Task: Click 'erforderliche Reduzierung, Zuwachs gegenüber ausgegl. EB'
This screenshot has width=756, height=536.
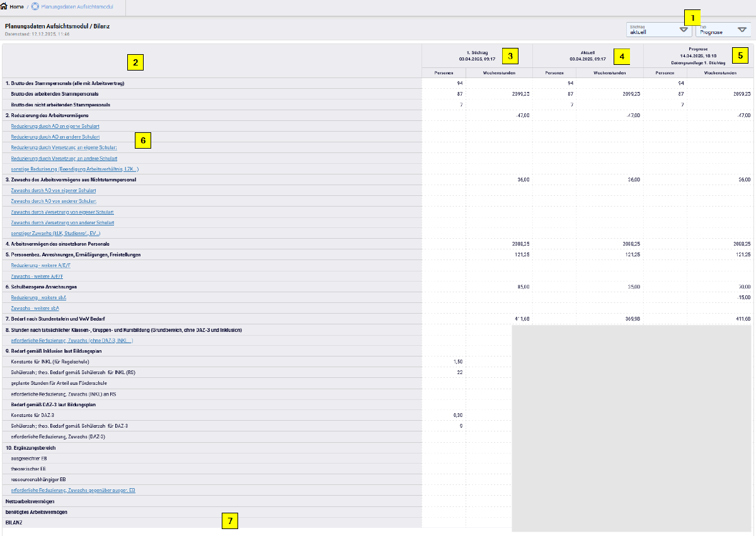Action: point(73,490)
